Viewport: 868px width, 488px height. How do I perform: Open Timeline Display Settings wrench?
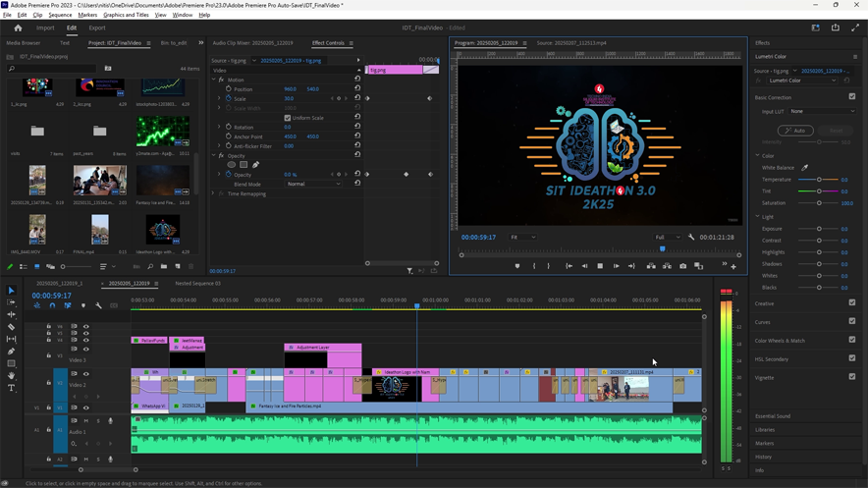(x=98, y=305)
